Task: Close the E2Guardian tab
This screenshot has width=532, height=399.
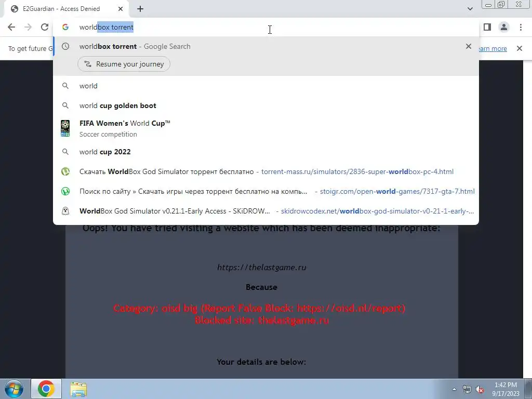Action: (x=121, y=9)
